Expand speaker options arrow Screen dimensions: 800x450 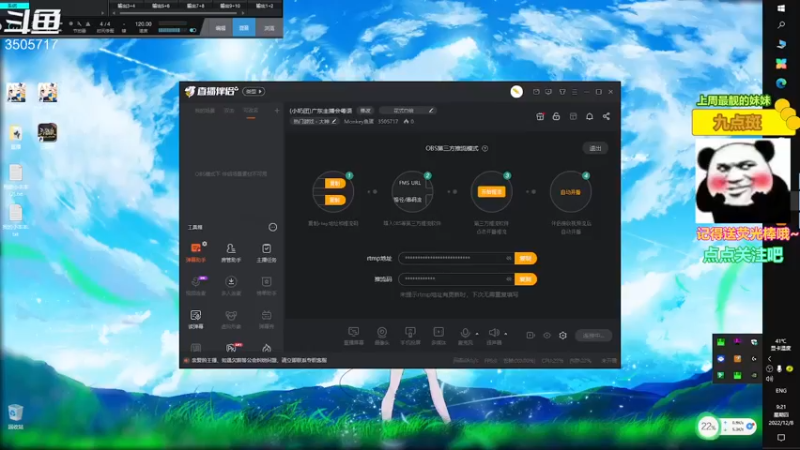(x=506, y=334)
